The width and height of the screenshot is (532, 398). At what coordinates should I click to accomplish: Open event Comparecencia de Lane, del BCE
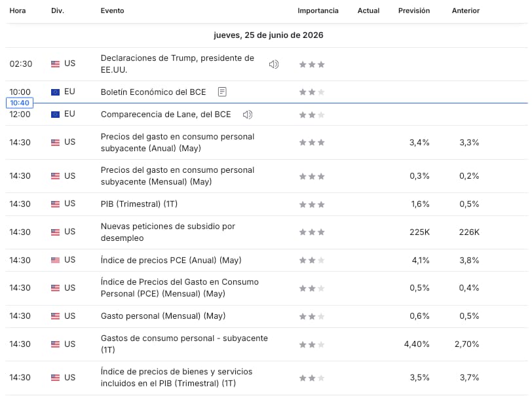tap(166, 115)
